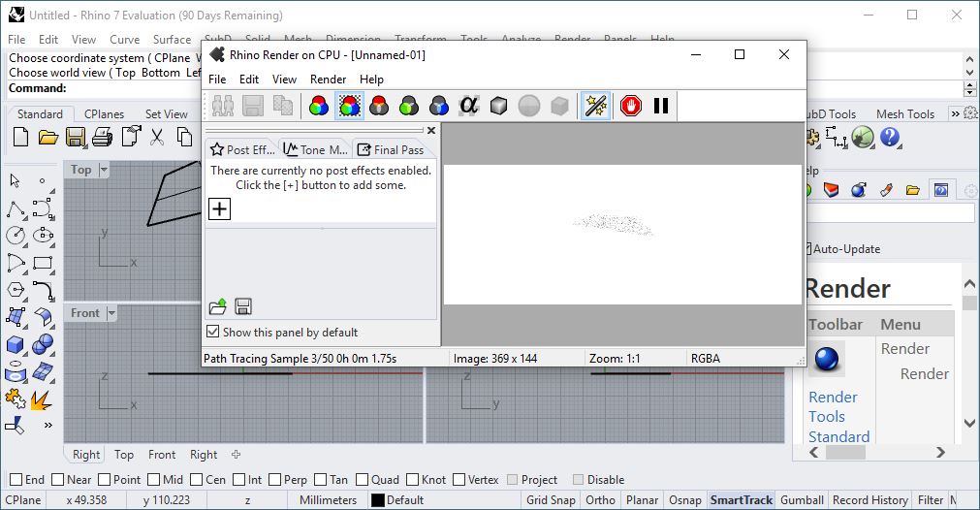Viewport: 980px width, 510px height.
Task: Click the Default layer color swatch
Action: click(377, 500)
